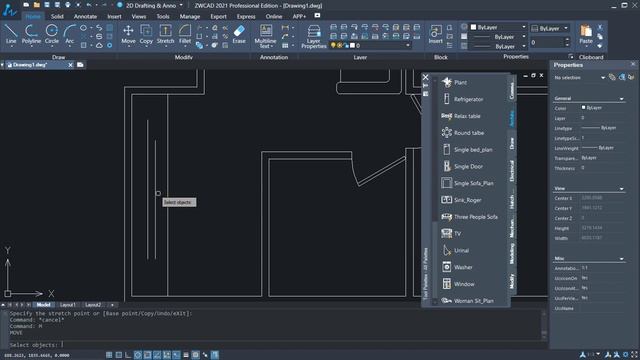Insert Single Door block from palette
The image size is (640, 360).
[463, 167]
